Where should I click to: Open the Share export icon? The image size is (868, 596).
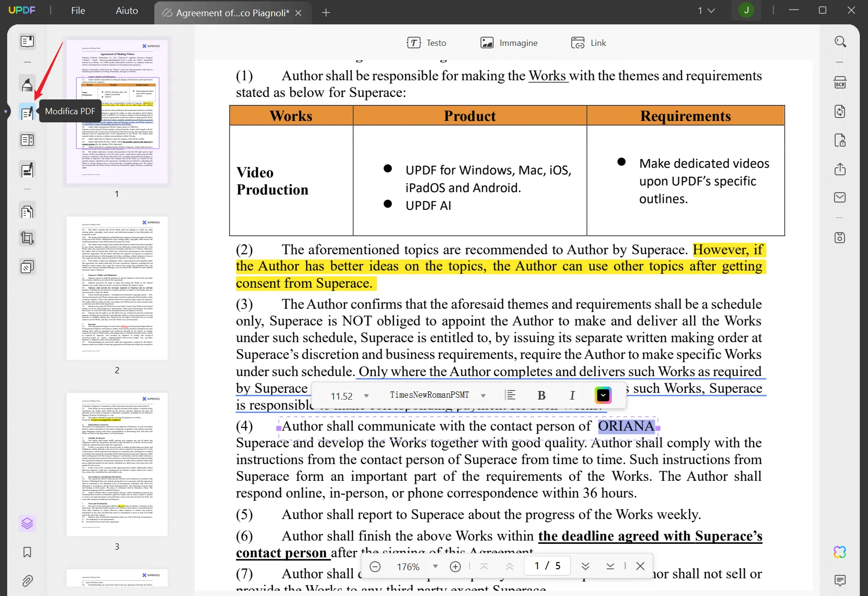tap(840, 169)
